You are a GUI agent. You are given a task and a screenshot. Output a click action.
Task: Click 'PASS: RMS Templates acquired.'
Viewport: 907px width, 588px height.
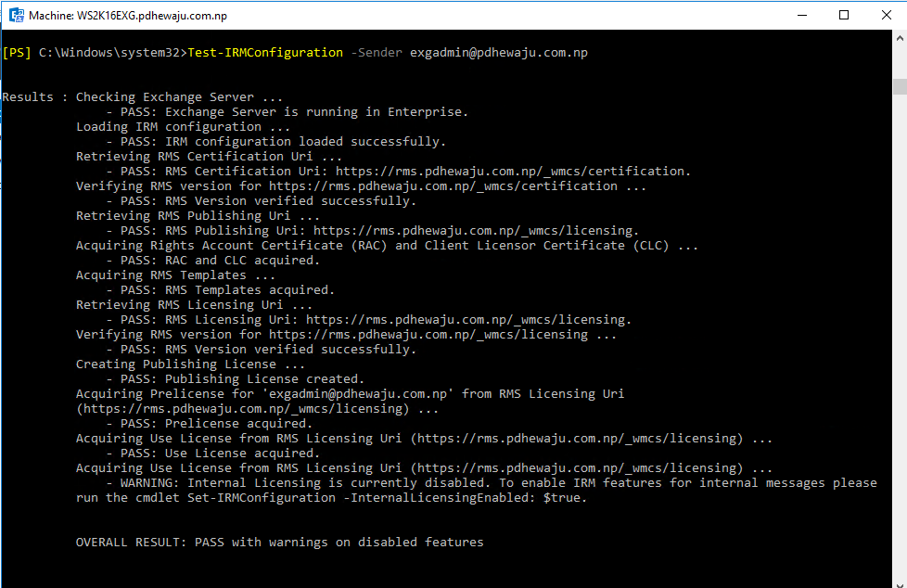[227, 290]
